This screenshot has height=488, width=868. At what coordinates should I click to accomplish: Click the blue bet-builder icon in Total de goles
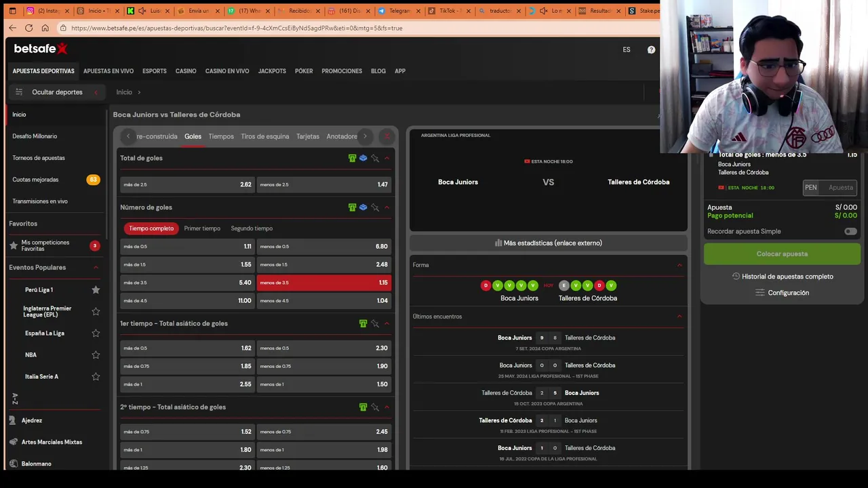click(x=363, y=158)
